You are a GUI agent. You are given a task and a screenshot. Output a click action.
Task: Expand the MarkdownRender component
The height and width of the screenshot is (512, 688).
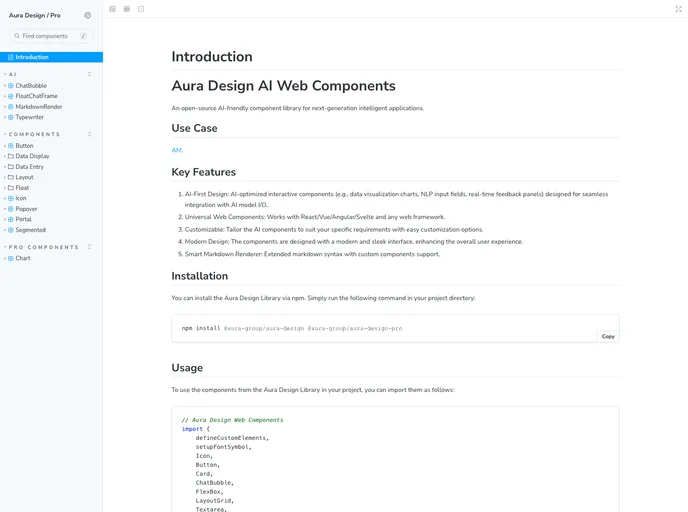[x=39, y=107]
